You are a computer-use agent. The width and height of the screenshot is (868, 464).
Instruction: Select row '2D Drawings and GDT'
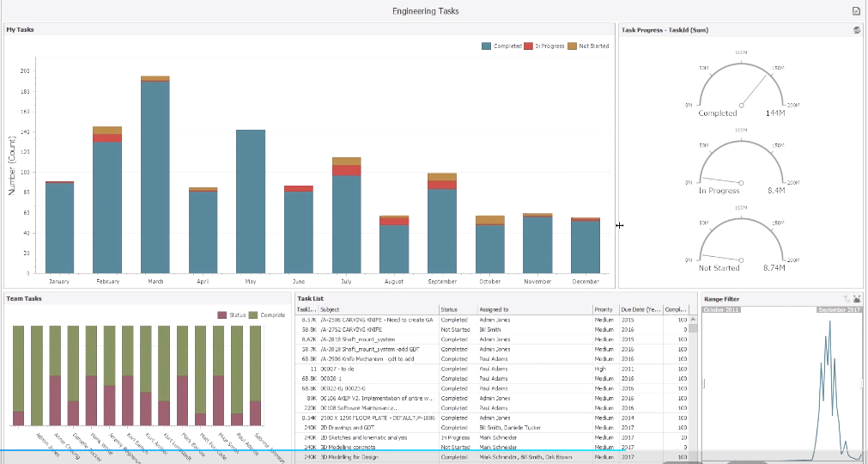[x=492, y=427]
